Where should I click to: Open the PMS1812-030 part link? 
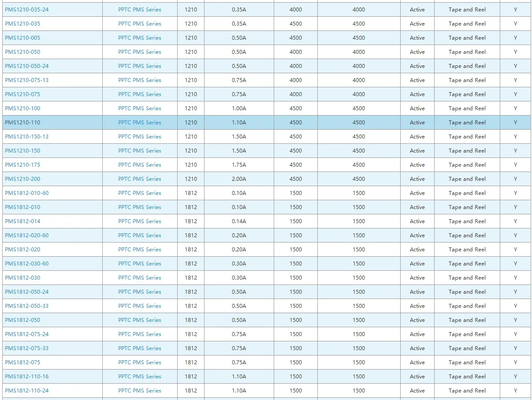coord(22,278)
